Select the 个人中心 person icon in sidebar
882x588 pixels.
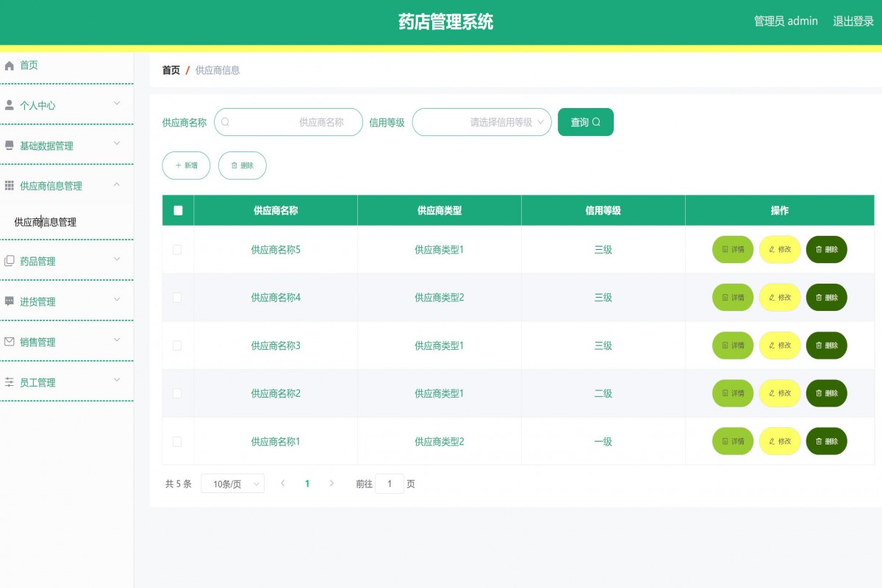9,105
